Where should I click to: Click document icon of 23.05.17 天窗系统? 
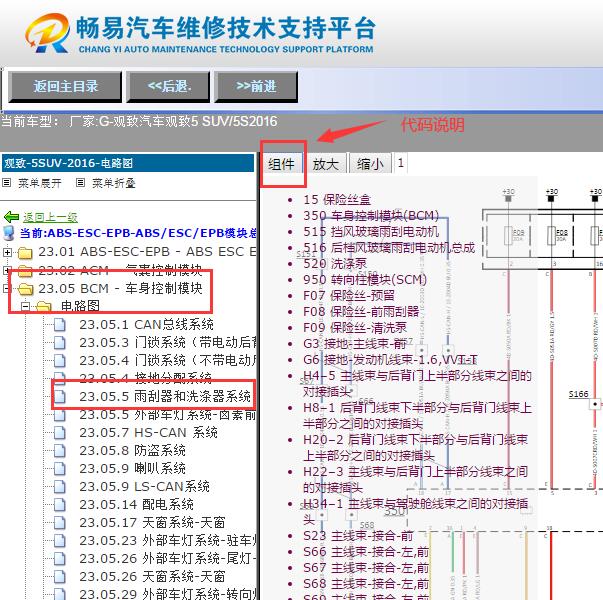(x=60, y=522)
